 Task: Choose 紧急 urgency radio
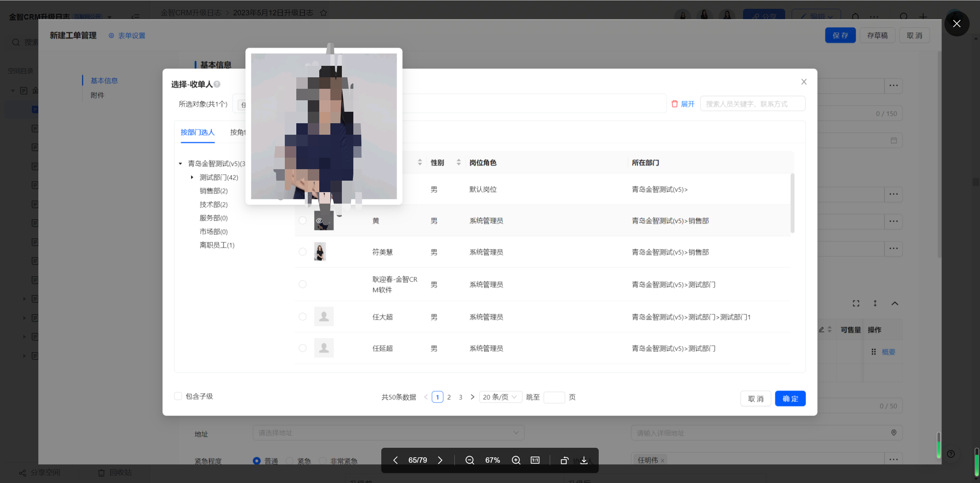pyautogui.click(x=290, y=461)
